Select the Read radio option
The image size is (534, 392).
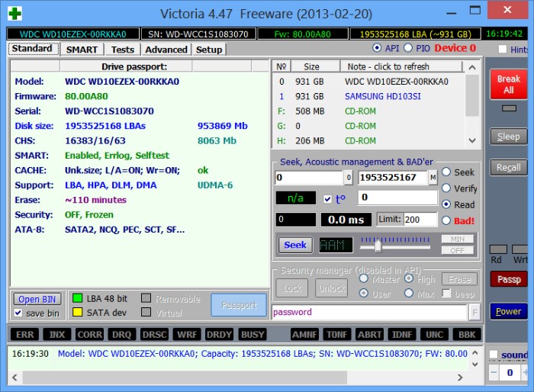click(446, 204)
